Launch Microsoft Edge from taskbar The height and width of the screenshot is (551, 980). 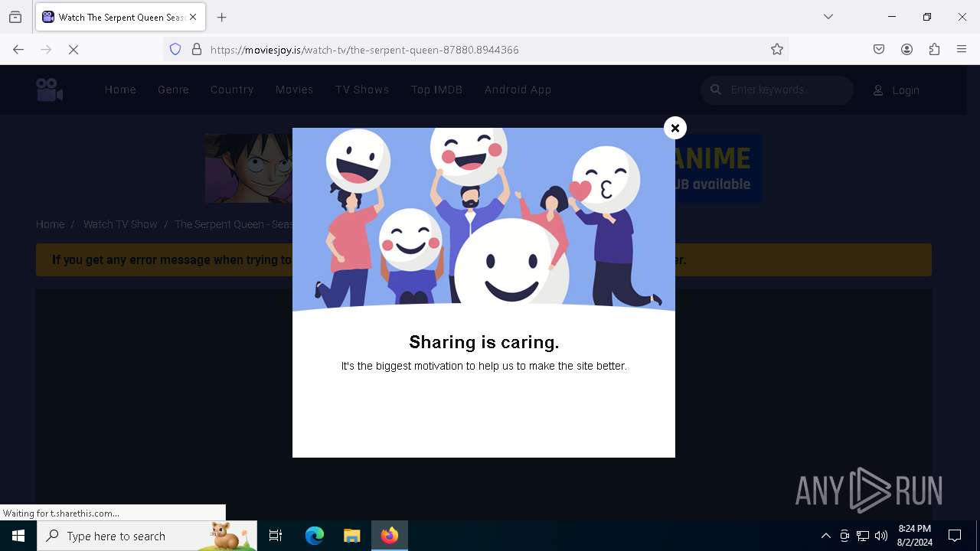pyautogui.click(x=314, y=536)
